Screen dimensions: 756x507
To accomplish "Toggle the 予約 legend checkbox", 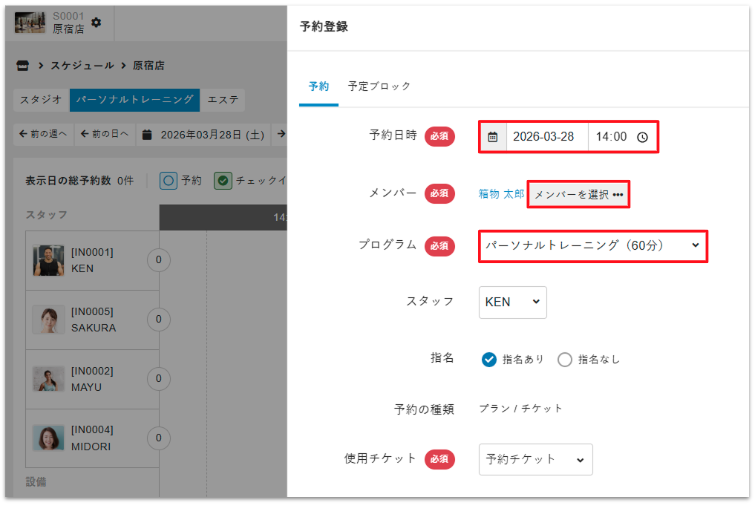I will coord(168,181).
